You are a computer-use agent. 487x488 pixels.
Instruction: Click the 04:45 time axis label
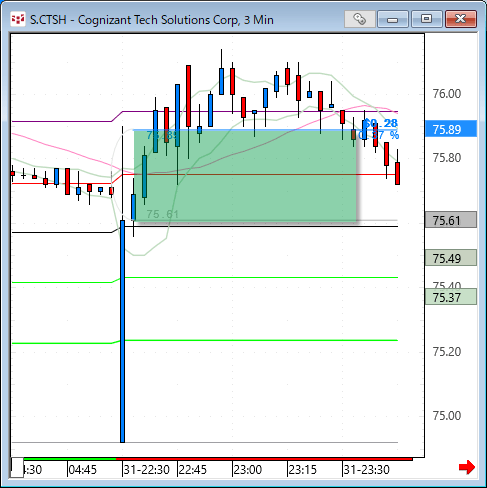point(83,470)
